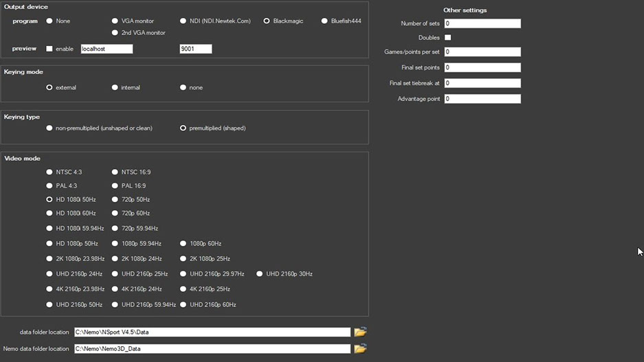The width and height of the screenshot is (644, 362).
Task: Tick the Doubles checkbox
Action: pos(447,38)
